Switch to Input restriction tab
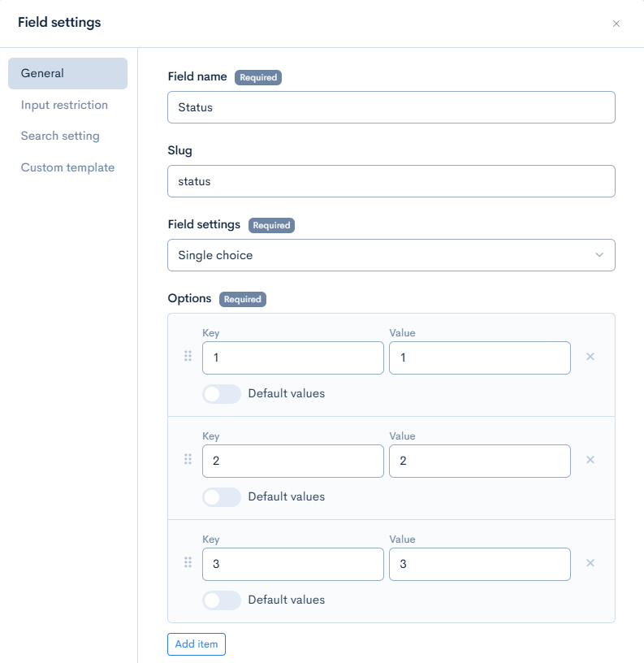The width and height of the screenshot is (644, 663). (64, 105)
